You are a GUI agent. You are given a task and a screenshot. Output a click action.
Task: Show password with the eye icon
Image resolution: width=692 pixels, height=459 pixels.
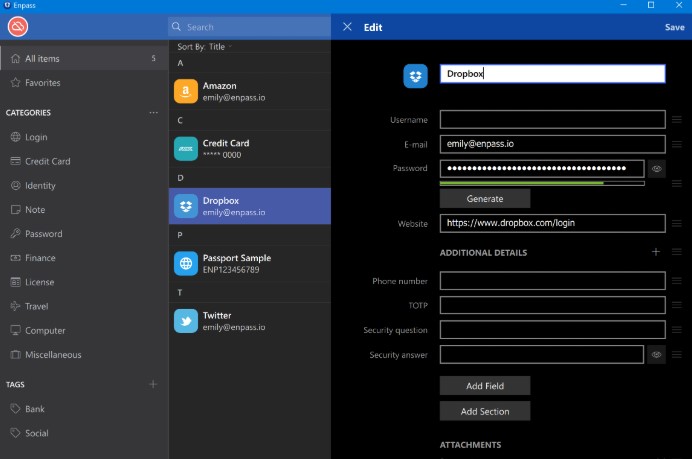coord(657,169)
